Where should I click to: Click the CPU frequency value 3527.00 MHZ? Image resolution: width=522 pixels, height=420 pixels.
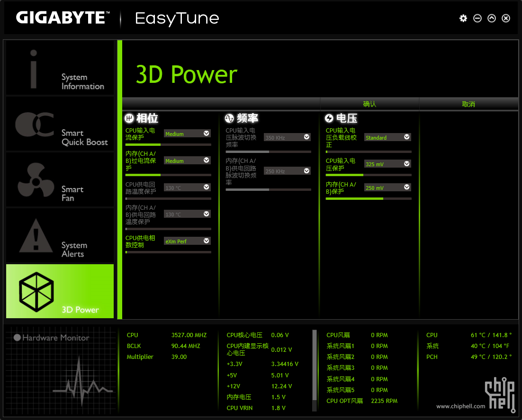pyautogui.click(x=189, y=335)
